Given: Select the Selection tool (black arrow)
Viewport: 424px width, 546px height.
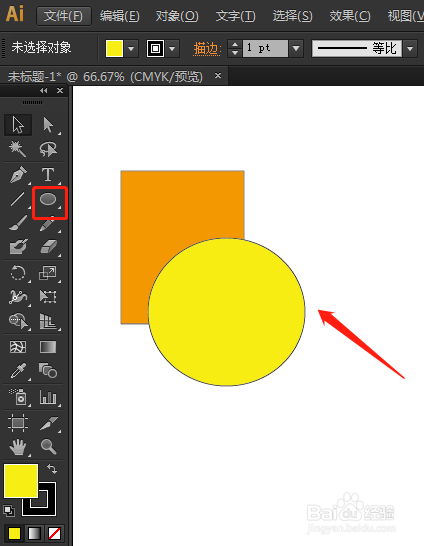Looking at the screenshot, I should point(18,125).
